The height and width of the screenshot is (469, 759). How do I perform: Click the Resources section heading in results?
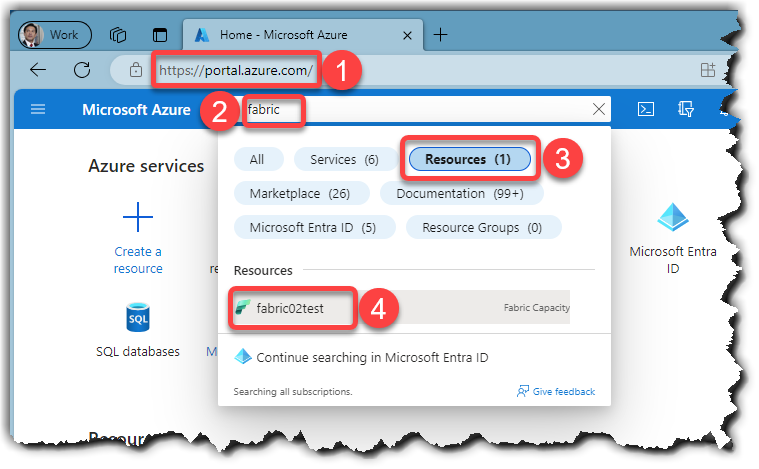point(263,271)
